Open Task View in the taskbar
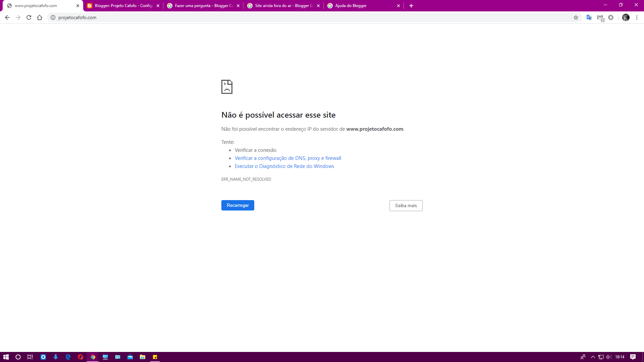The width and height of the screenshot is (644, 362). click(30, 357)
